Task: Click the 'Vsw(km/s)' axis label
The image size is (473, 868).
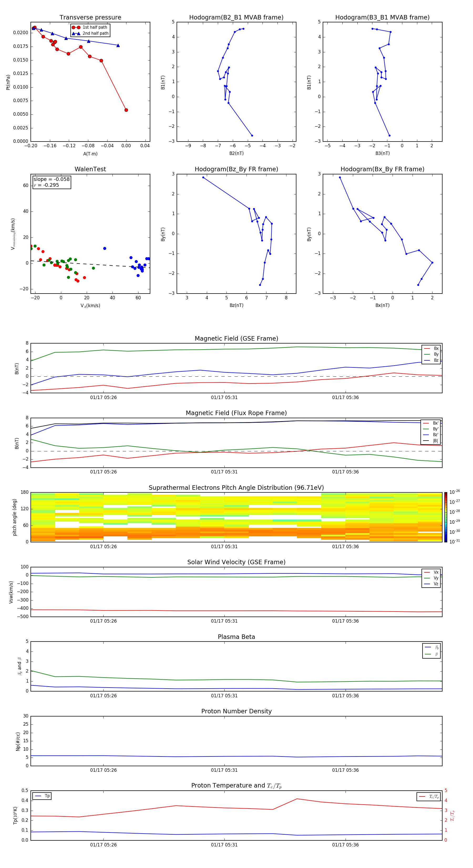Action: click(x=11, y=592)
